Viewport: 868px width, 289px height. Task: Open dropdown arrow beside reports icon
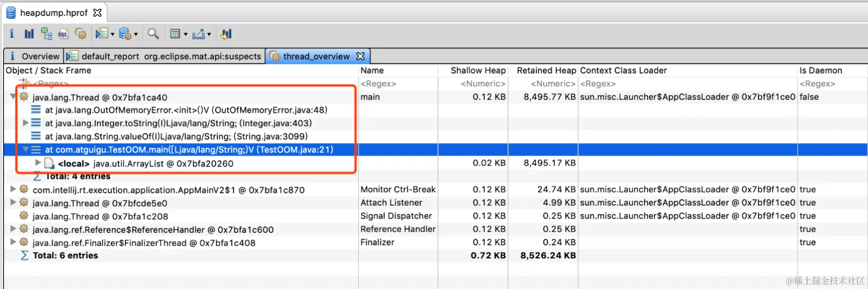[112, 35]
